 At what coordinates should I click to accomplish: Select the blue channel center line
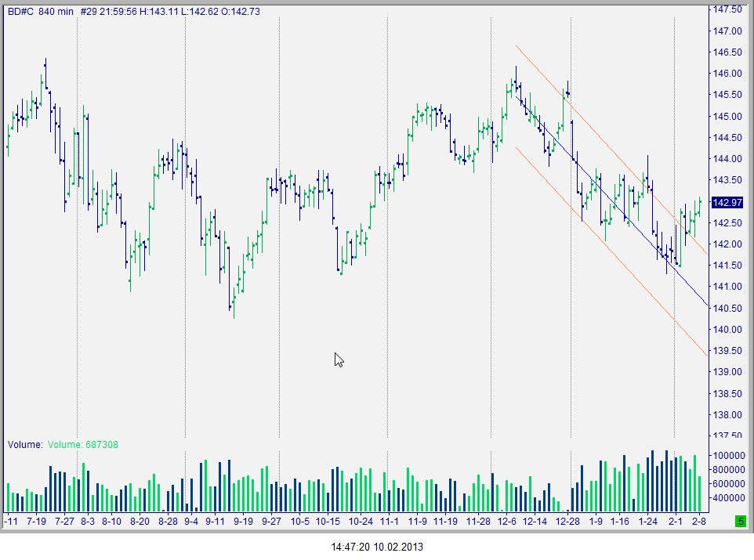coord(611,200)
